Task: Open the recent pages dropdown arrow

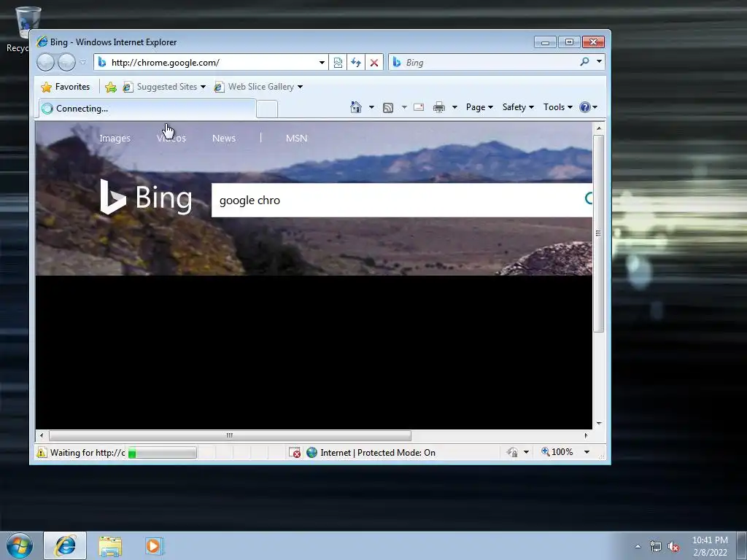Action: [83, 63]
